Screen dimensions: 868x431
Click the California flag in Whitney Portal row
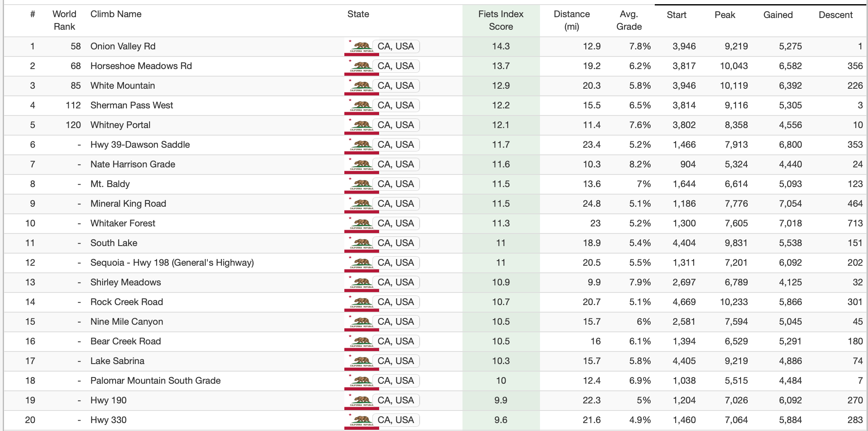click(361, 126)
